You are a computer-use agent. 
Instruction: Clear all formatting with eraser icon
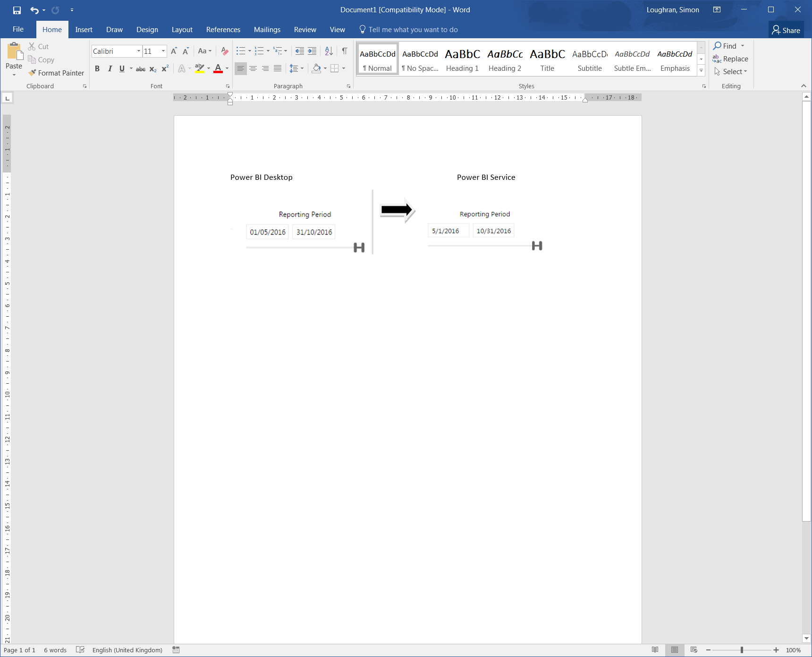225,51
